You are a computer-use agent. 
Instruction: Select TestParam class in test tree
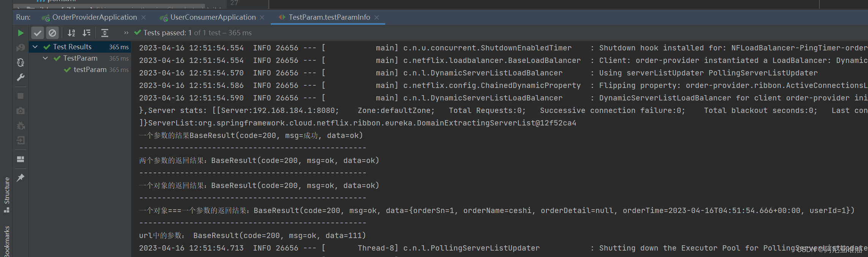point(80,58)
